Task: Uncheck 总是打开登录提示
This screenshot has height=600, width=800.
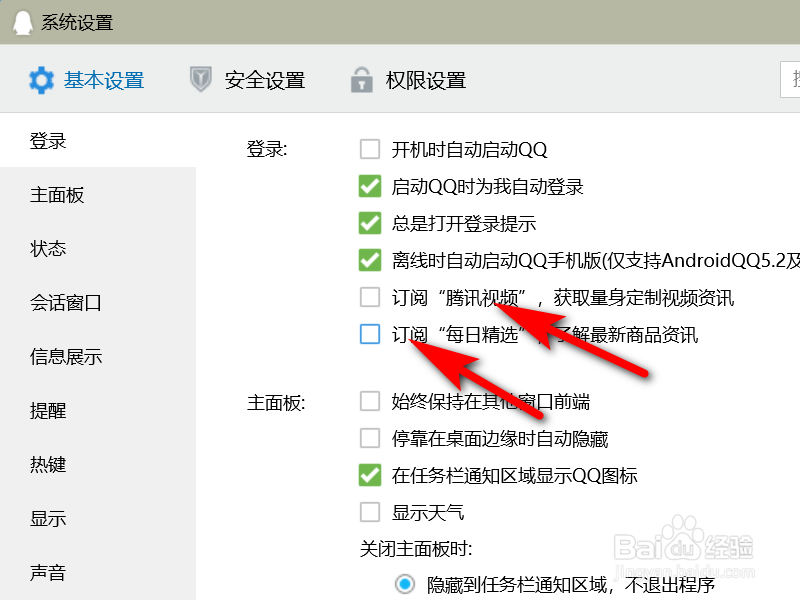Action: (370, 223)
